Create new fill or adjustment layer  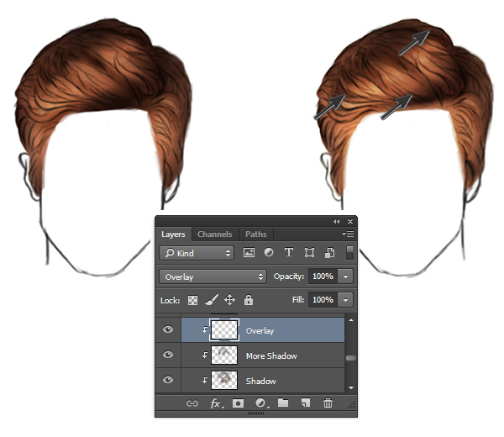(x=261, y=403)
